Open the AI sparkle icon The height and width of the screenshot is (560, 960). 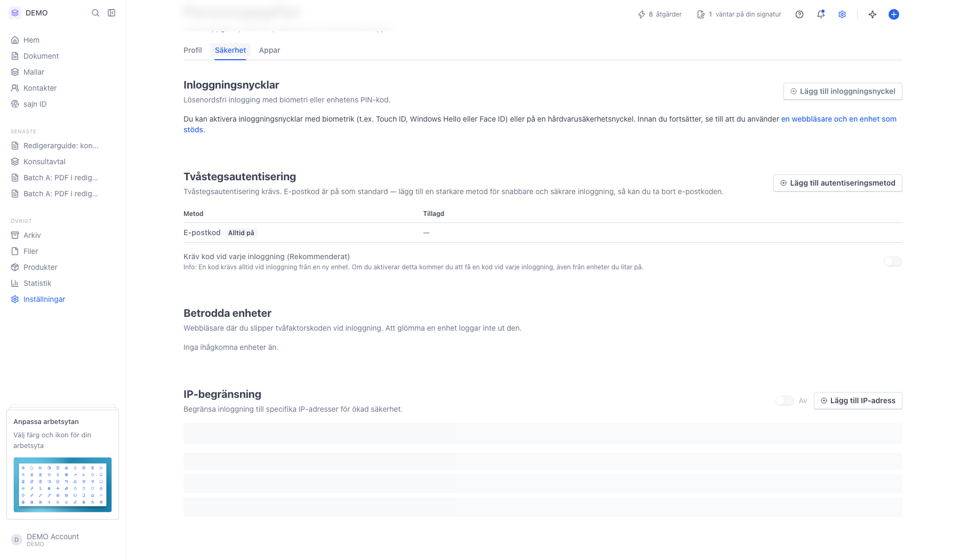coord(873,14)
